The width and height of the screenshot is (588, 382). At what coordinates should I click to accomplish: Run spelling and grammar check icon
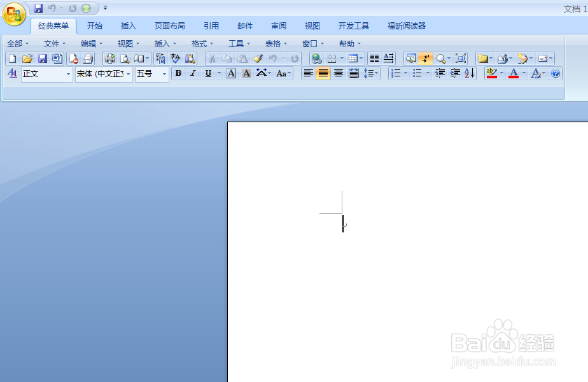(x=175, y=59)
